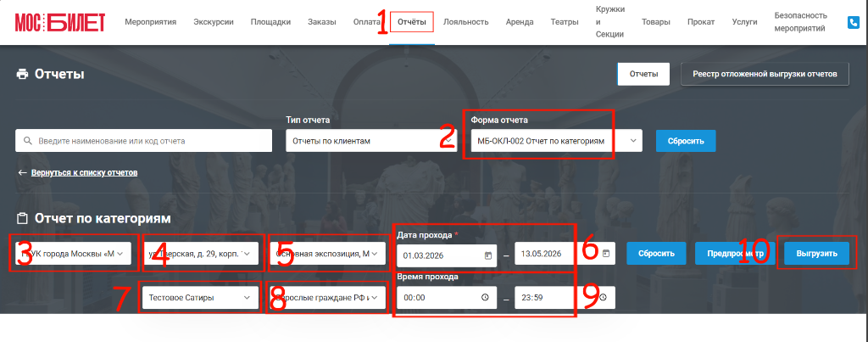
Task: Click the МОСБИЛЕТ logo
Action: pos(60,22)
